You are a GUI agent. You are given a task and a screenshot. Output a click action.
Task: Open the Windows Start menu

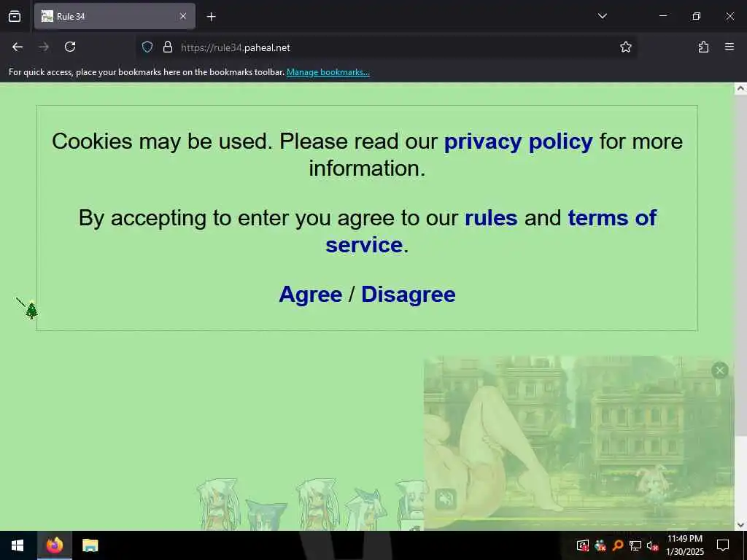pyautogui.click(x=18, y=545)
